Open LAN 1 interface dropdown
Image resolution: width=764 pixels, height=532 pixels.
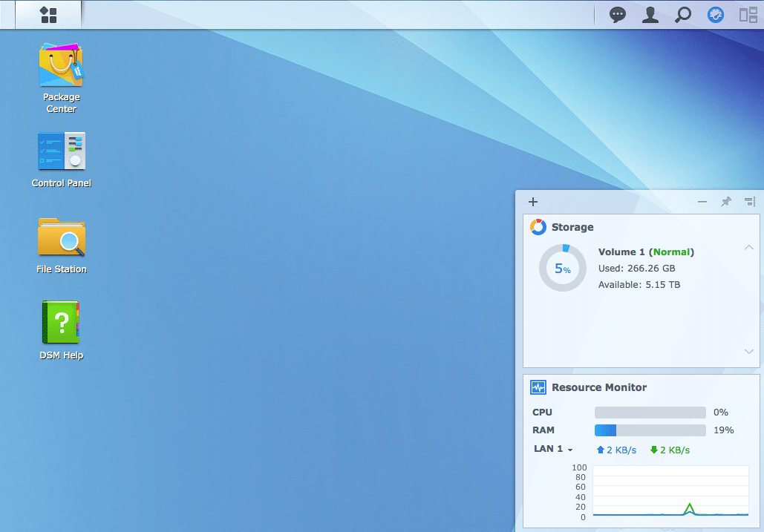click(553, 449)
